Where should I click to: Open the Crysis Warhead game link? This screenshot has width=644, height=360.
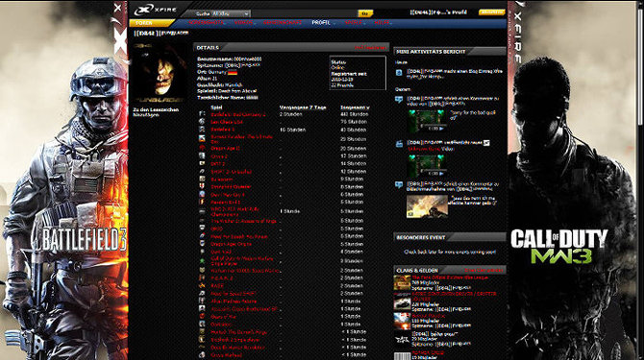click(x=226, y=355)
